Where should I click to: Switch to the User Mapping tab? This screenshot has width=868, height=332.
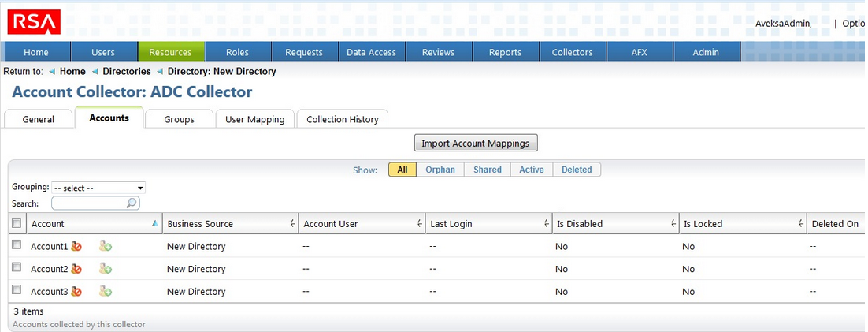point(254,119)
